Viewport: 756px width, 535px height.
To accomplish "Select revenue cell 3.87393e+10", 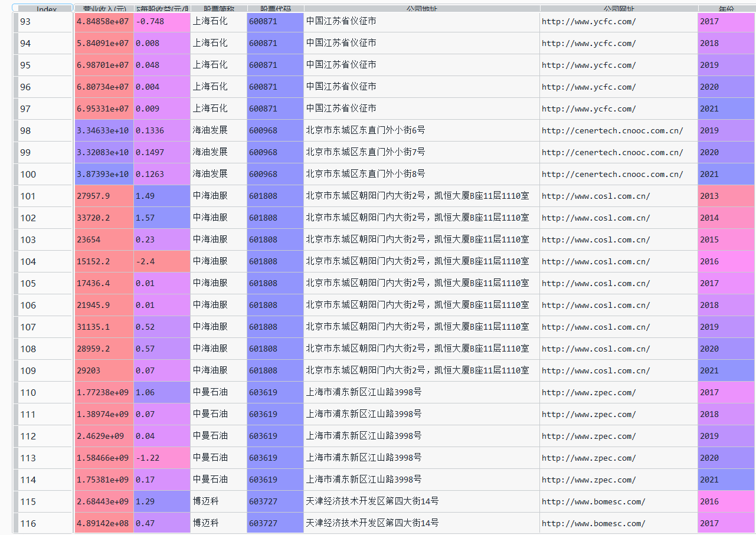I will (104, 174).
